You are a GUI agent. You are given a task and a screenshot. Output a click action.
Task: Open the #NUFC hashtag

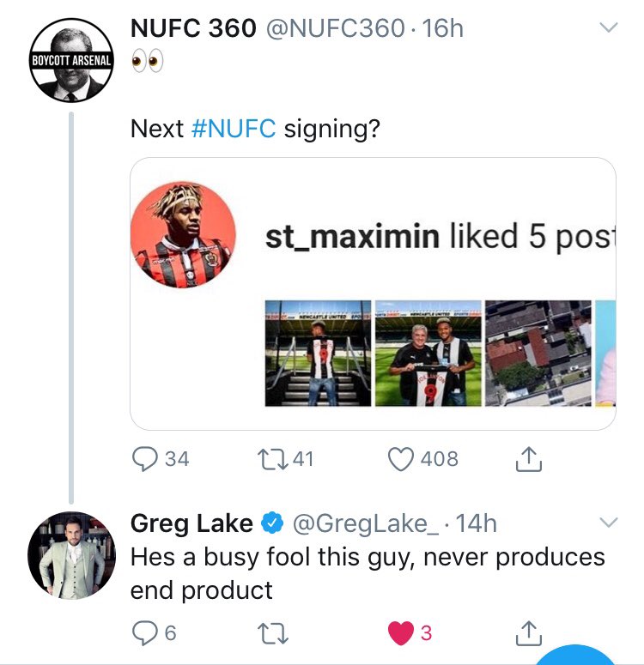pos(234,129)
